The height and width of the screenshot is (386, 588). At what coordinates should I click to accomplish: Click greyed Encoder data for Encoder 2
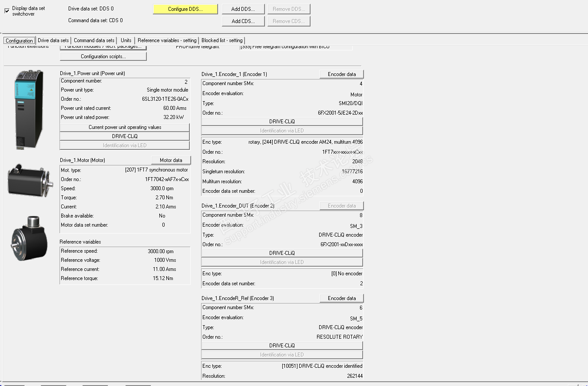(x=342, y=206)
